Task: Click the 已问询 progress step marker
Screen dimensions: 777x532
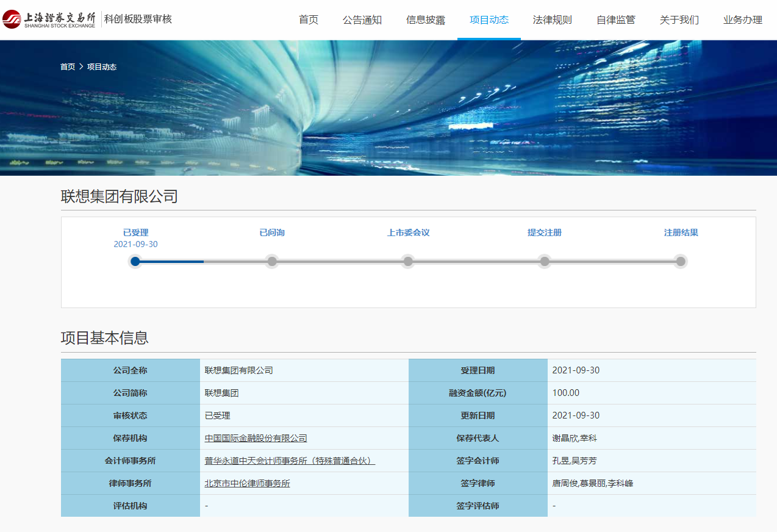Action: pos(272,262)
